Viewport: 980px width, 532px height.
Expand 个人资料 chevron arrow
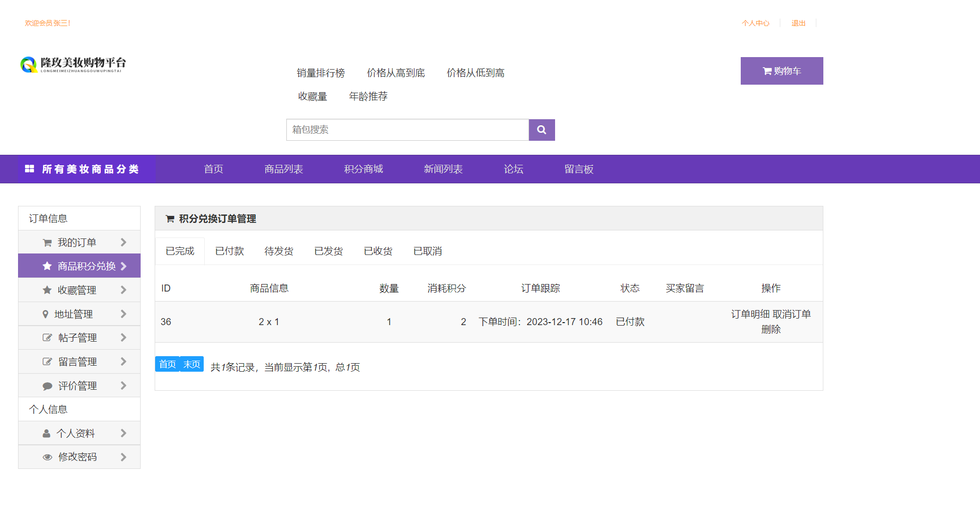click(124, 433)
